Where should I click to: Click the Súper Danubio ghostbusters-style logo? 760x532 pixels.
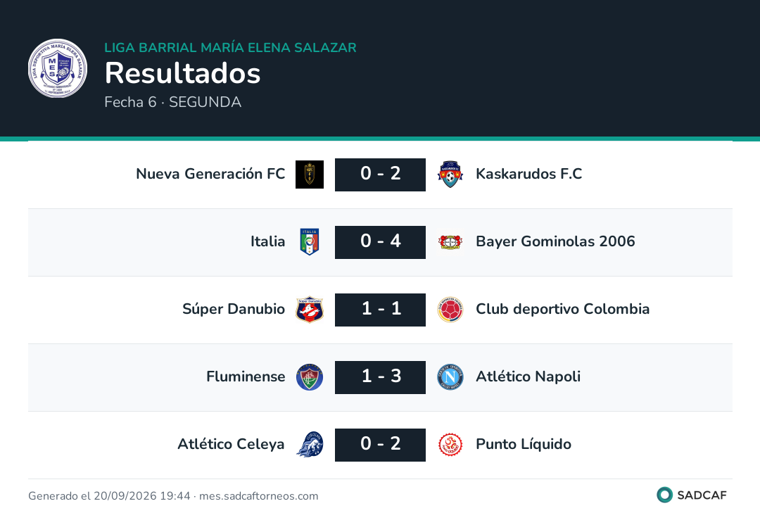tap(310, 310)
